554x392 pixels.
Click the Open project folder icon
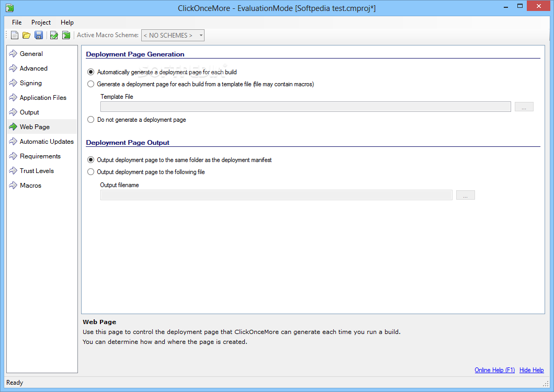[x=27, y=35]
